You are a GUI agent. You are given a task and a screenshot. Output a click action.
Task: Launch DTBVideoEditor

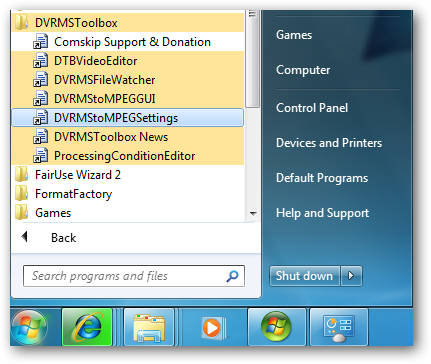(x=96, y=61)
